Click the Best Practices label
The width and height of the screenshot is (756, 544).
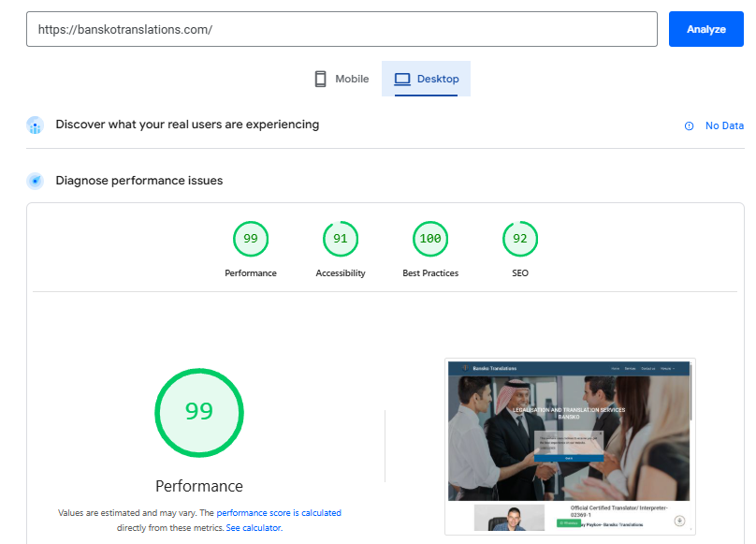point(430,273)
